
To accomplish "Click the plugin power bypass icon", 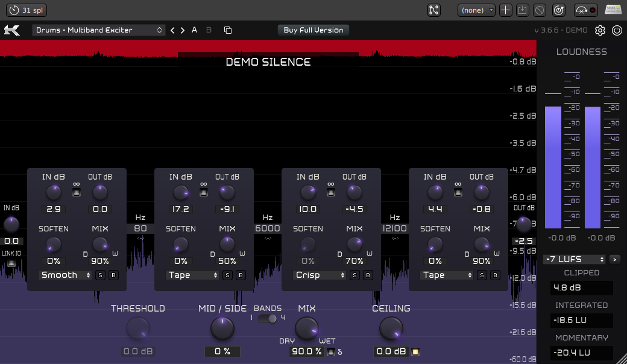I will point(617,30).
